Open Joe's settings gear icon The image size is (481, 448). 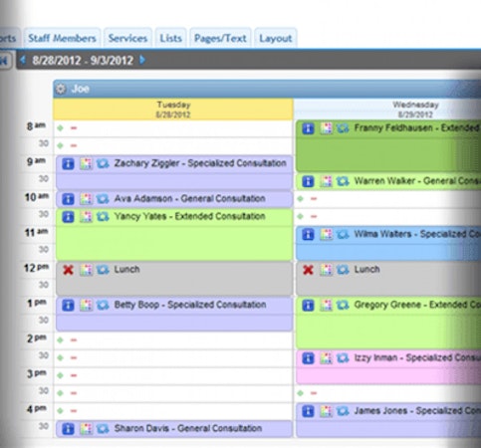click(x=61, y=89)
